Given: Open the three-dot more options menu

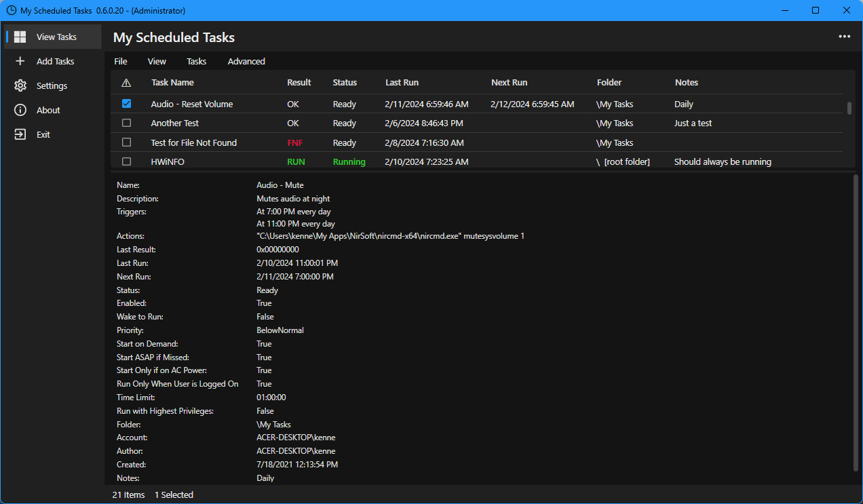Looking at the screenshot, I should [x=844, y=37].
